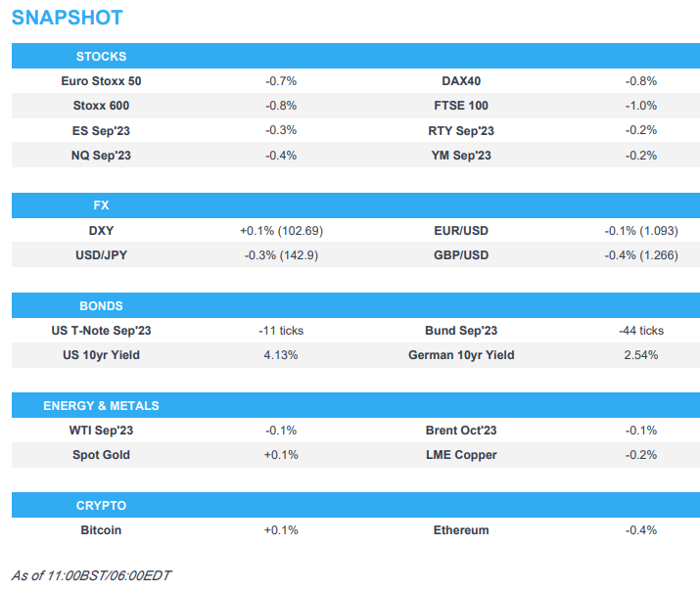Click the Bitcoin label

101,530
